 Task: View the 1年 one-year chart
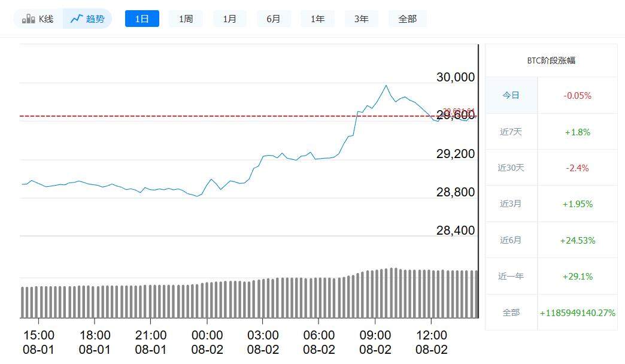click(x=317, y=19)
